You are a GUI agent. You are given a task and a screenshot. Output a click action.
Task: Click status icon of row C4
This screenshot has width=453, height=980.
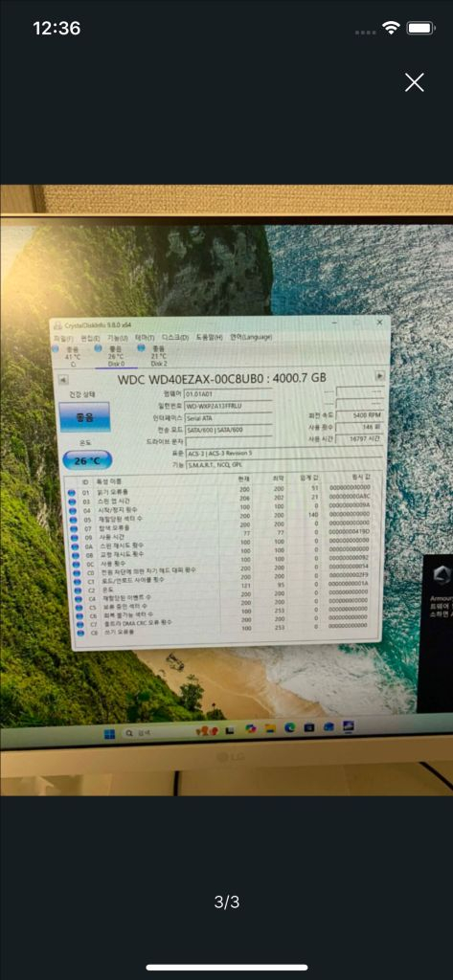77,598
